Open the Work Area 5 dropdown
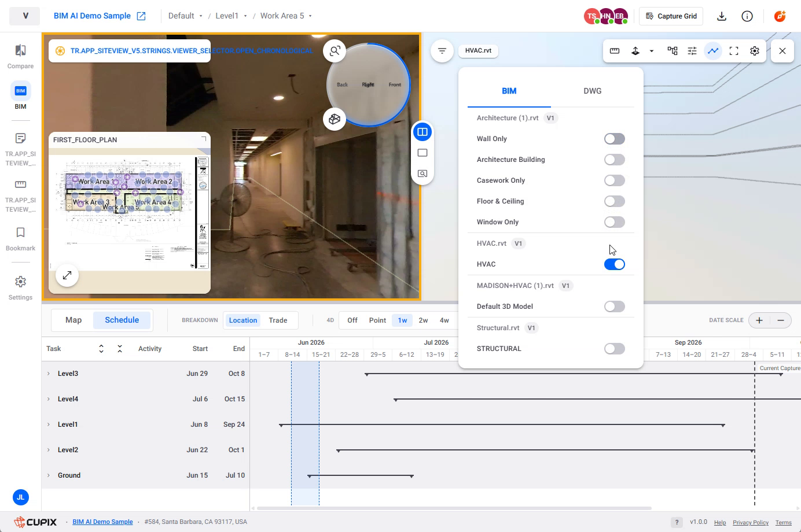801x532 pixels. coord(286,16)
